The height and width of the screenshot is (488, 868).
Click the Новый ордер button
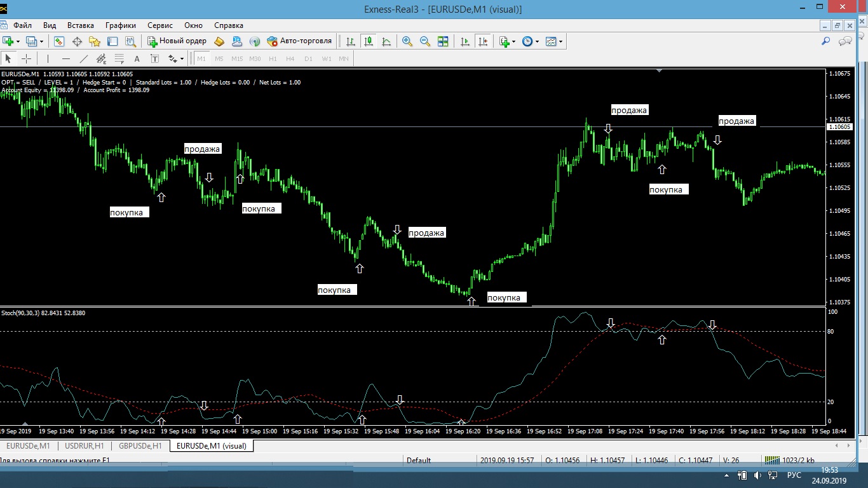[x=177, y=41]
